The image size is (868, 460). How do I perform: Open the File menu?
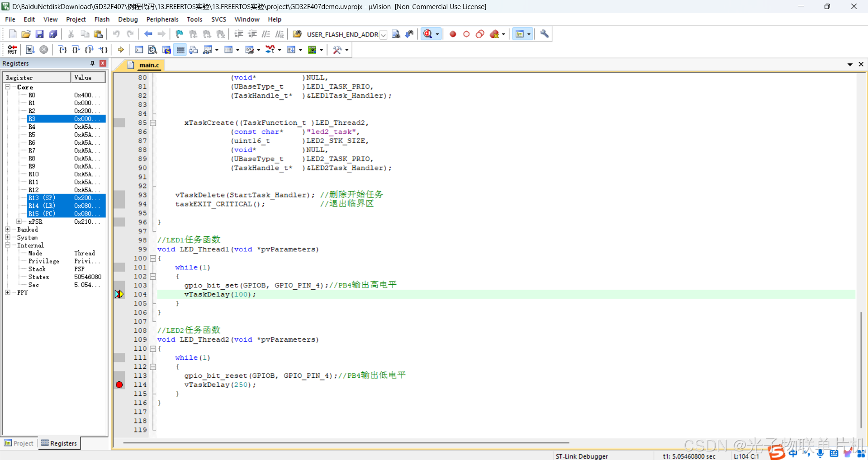[10, 19]
